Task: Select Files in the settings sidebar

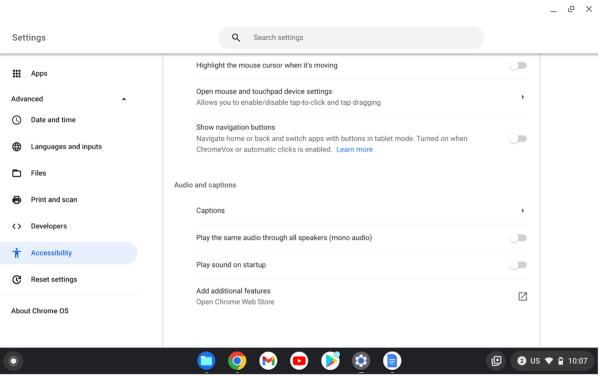Action: (38, 173)
